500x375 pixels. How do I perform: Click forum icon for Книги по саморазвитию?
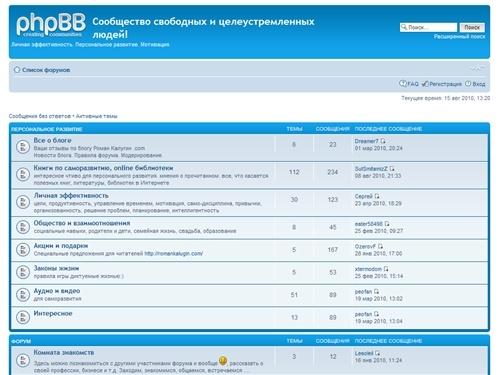tap(23, 174)
